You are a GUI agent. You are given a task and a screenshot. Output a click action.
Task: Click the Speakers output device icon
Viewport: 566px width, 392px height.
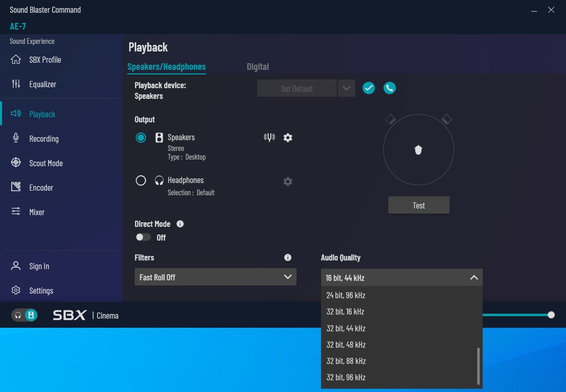(x=159, y=138)
